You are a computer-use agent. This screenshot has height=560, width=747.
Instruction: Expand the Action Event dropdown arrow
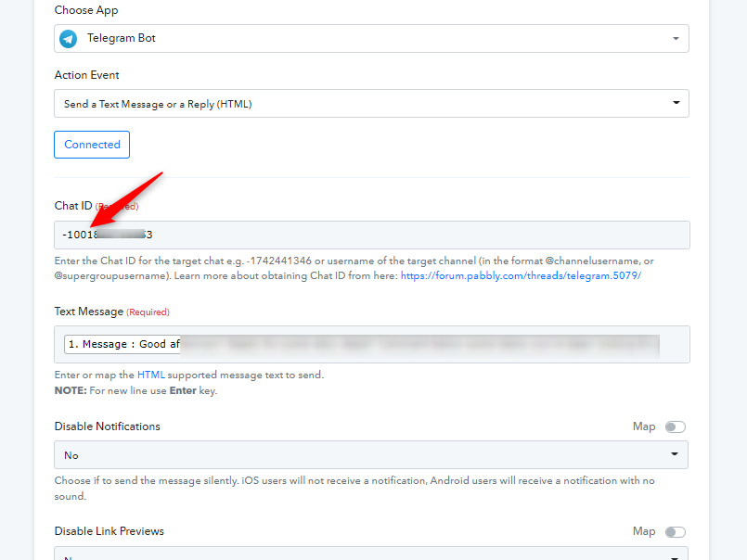(x=676, y=103)
